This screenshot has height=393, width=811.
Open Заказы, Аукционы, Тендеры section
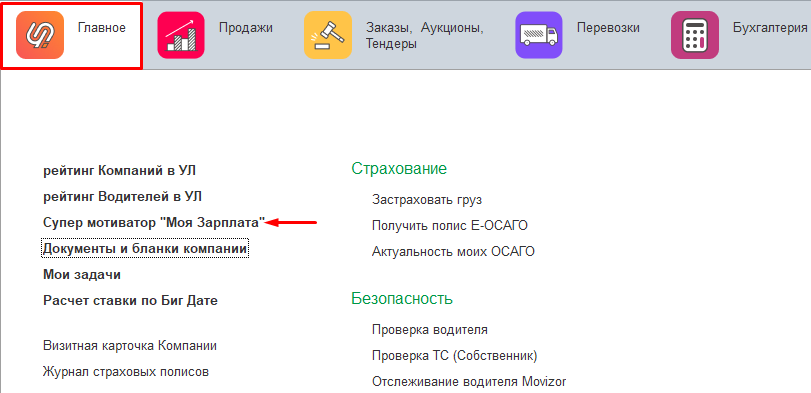[425, 36]
